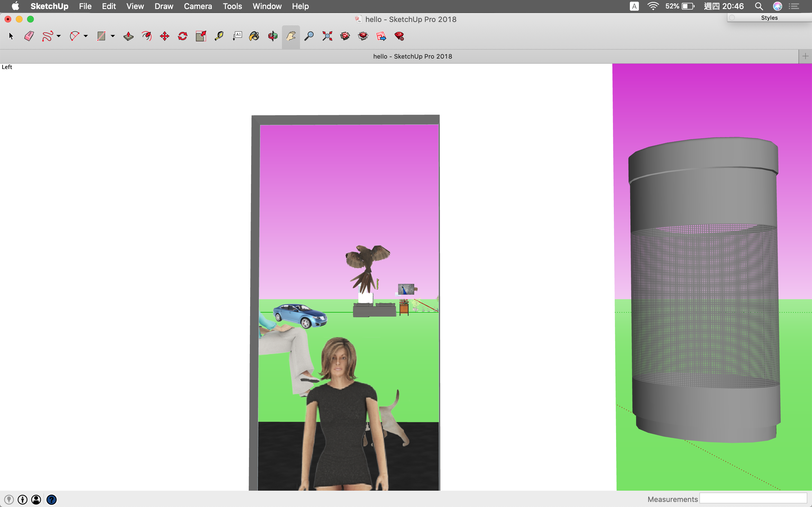This screenshot has width=812, height=507.
Task: Select the Eraser tool
Action: pyautogui.click(x=29, y=36)
